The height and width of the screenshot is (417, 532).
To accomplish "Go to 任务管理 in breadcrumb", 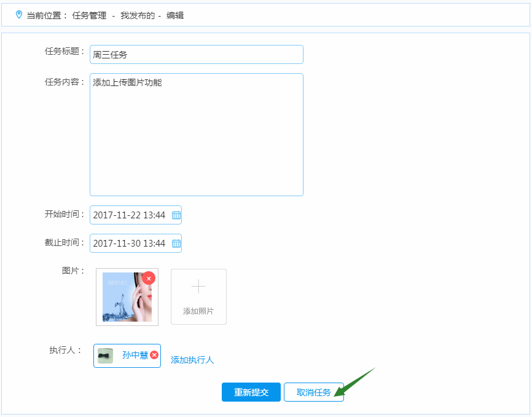I will coord(89,15).
